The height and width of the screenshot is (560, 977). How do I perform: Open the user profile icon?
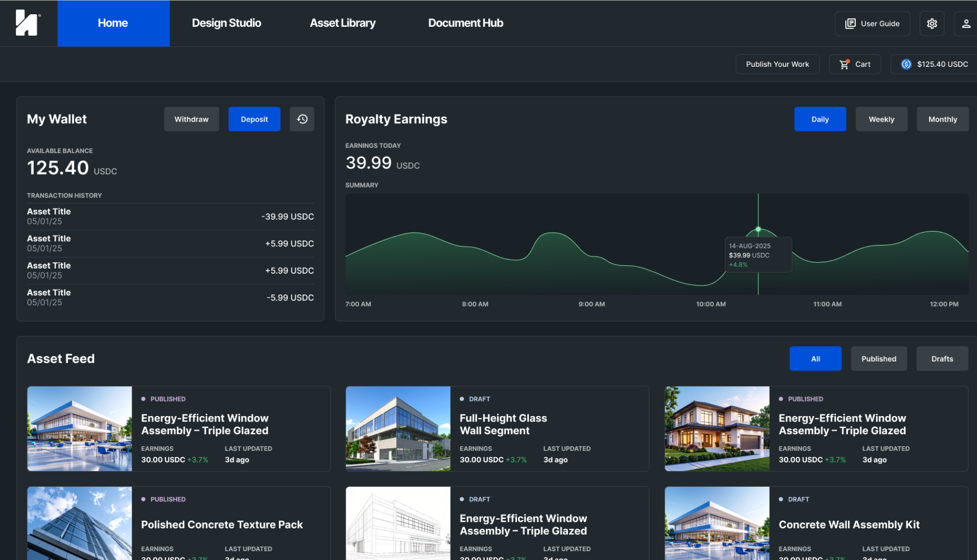point(966,23)
